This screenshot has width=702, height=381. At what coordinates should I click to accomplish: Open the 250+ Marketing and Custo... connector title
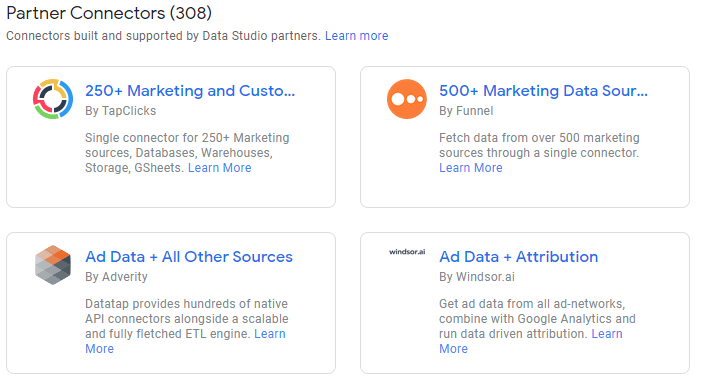(190, 91)
